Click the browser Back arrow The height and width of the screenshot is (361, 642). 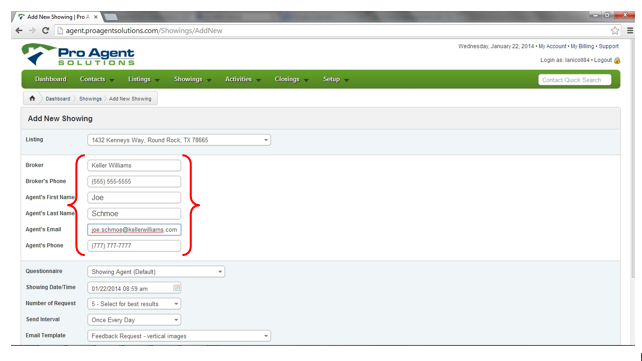(x=19, y=30)
